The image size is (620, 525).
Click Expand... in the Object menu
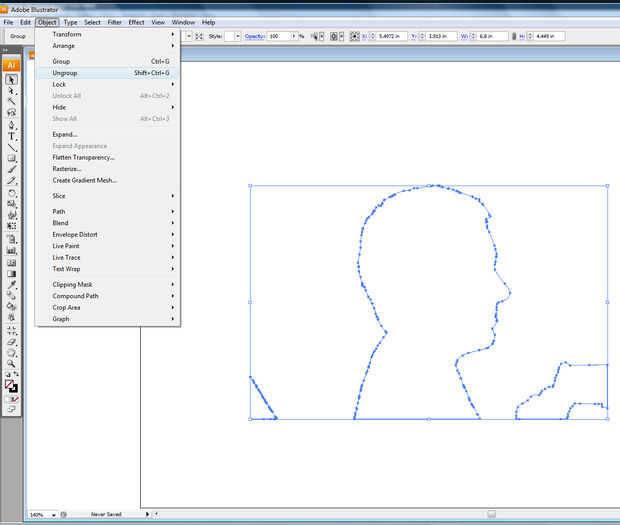[x=65, y=134]
